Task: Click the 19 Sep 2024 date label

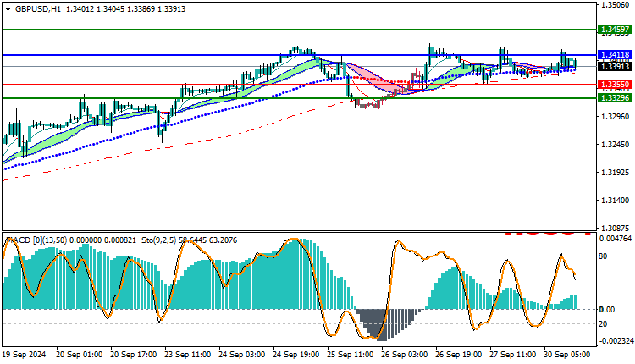Action: point(25,355)
